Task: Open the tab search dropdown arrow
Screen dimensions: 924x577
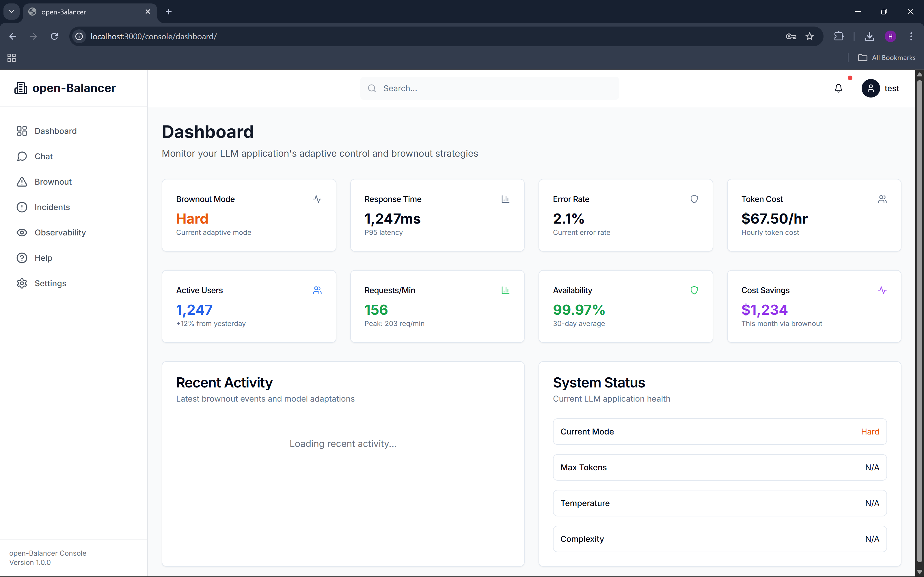Action: coord(12,12)
